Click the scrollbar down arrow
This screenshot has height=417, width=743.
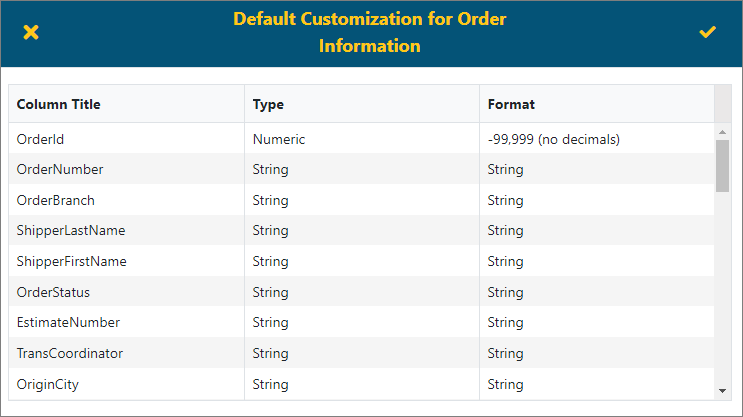pyautogui.click(x=722, y=391)
